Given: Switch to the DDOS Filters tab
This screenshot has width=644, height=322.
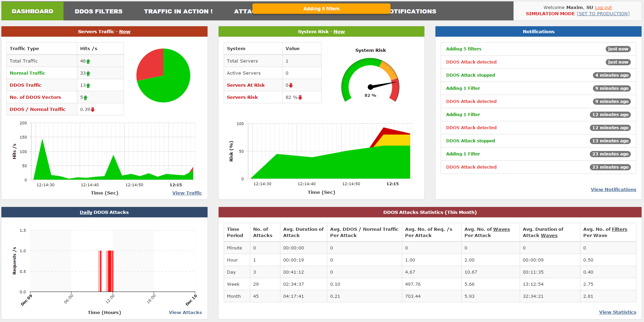Looking at the screenshot, I should coord(98,11).
